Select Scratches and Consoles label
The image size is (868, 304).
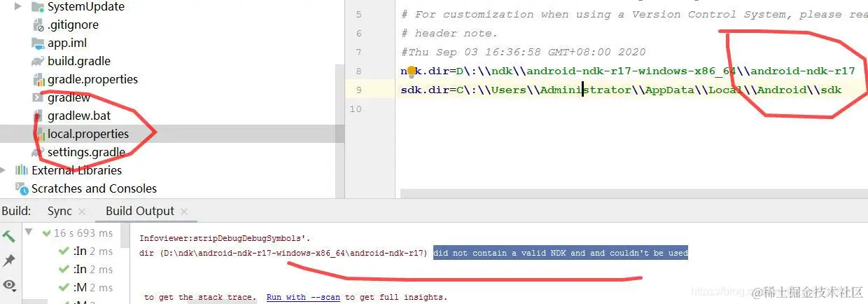pyautogui.click(x=94, y=188)
